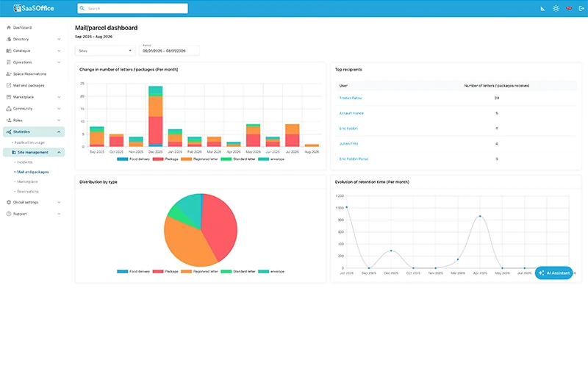Expand the Global settings chevron
The width and height of the screenshot is (588, 371).
point(59,202)
